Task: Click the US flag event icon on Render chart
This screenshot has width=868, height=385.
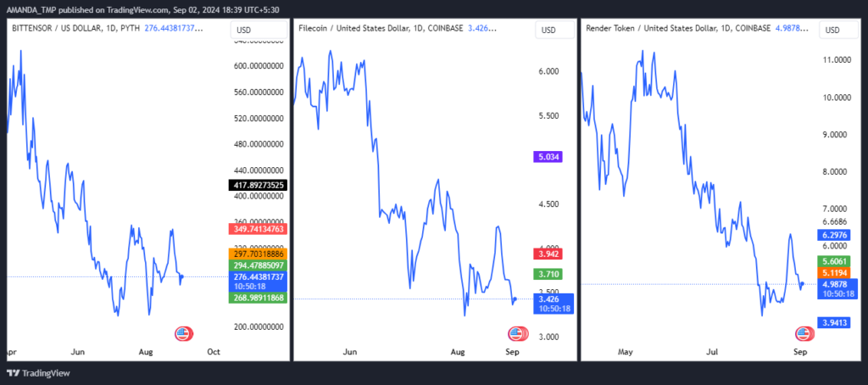Action: point(804,334)
